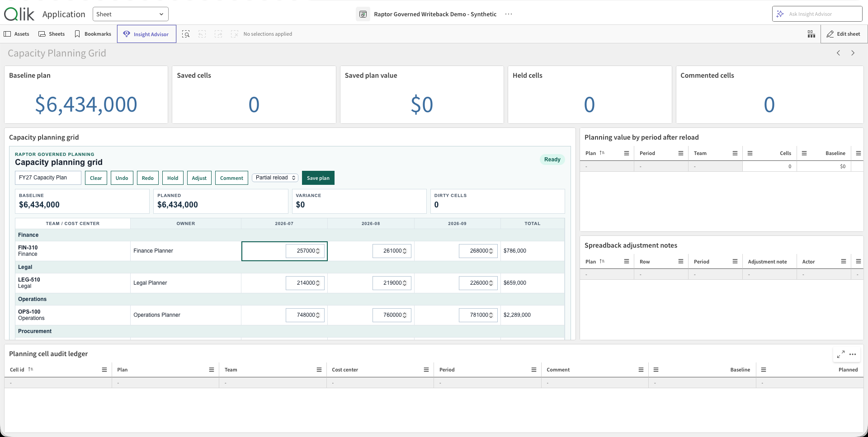
Task: Expand audit ledger to full screen
Action: 841,354
